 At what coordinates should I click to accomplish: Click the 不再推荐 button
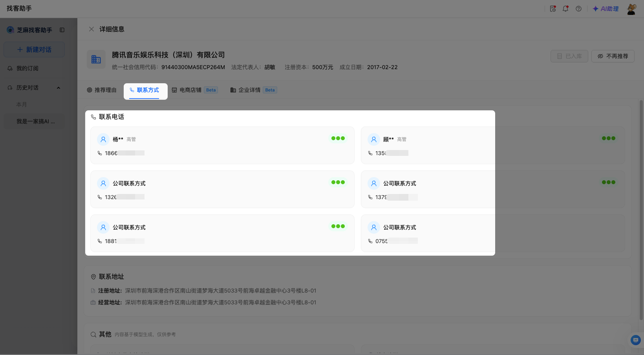point(613,56)
